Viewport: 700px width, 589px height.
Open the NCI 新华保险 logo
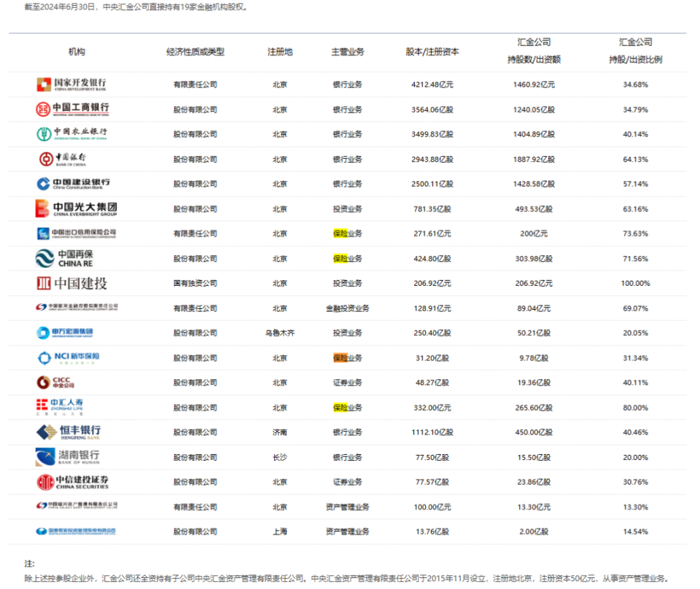pos(69,358)
